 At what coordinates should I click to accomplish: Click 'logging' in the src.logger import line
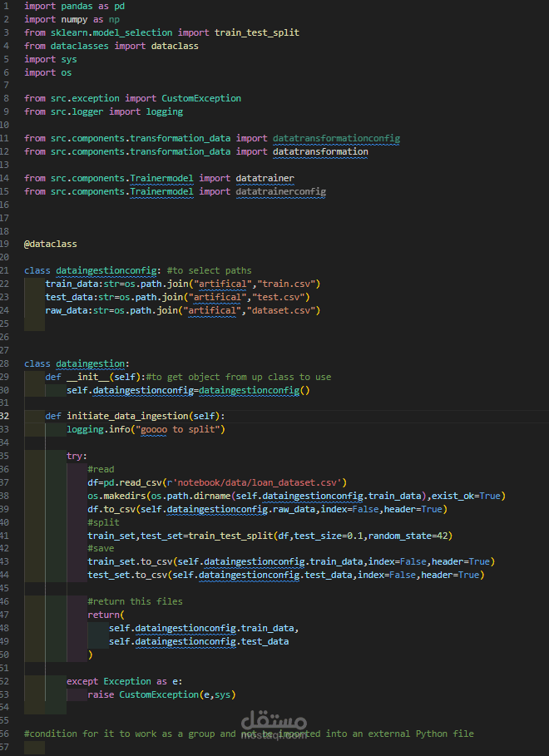click(x=165, y=111)
